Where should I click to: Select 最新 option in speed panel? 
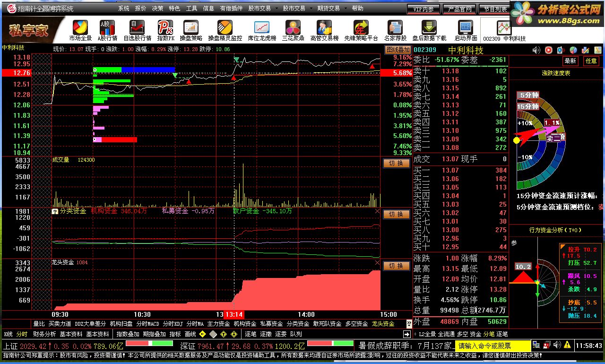(x=570, y=61)
